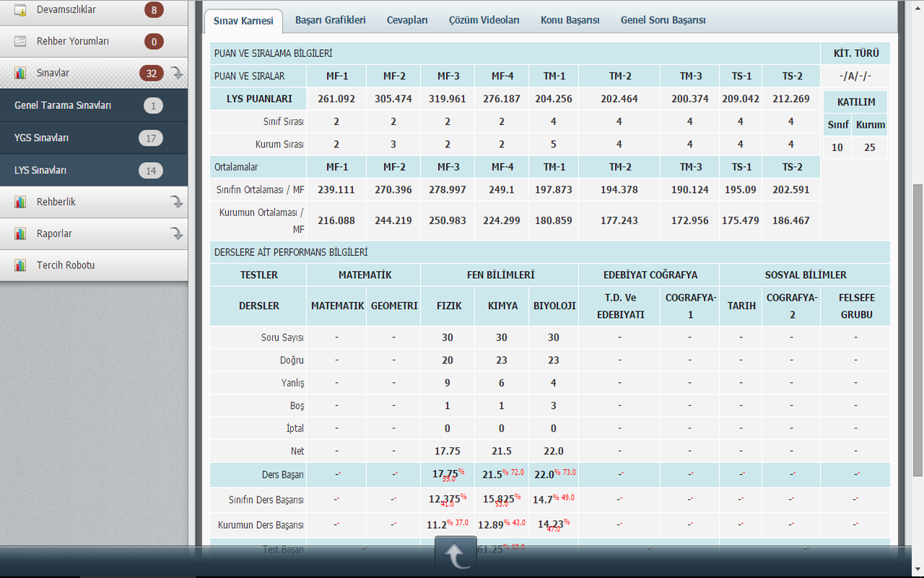Click the Tercih Robotu chart icon

20,265
